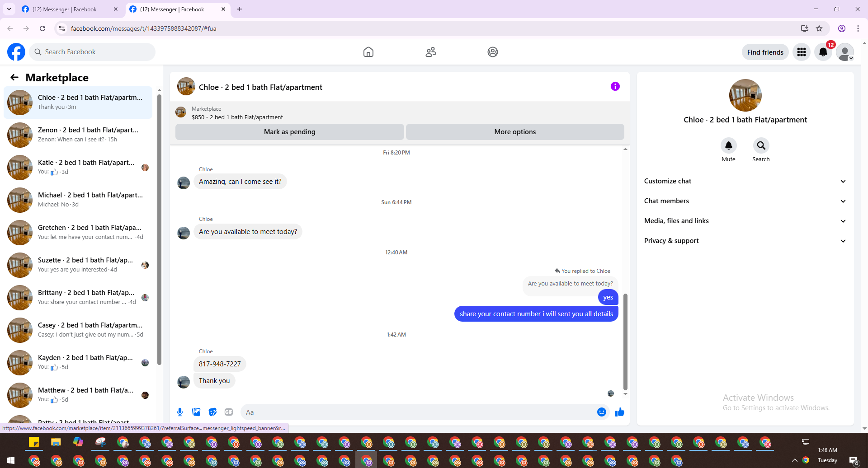Open a new browser tab
This screenshot has width=868, height=468.
coord(240,9)
